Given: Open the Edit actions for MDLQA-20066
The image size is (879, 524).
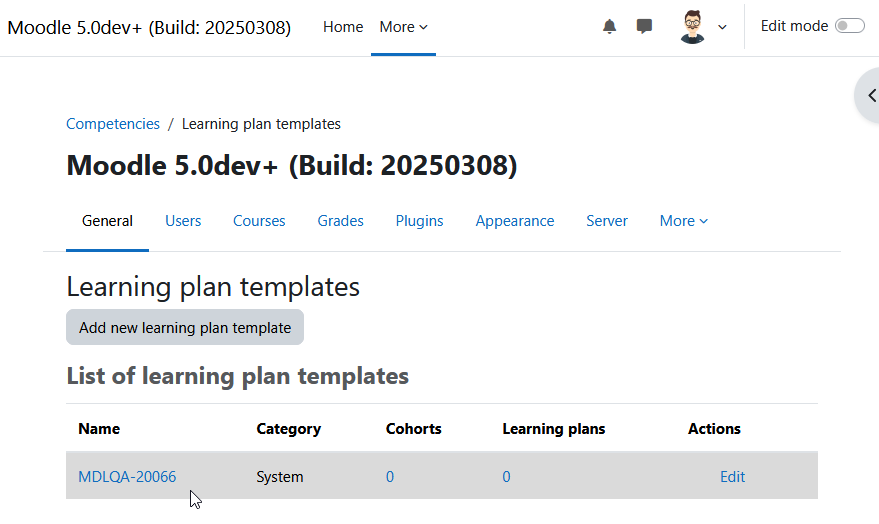Looking at the screenshot, I should (x=732, y=476).
